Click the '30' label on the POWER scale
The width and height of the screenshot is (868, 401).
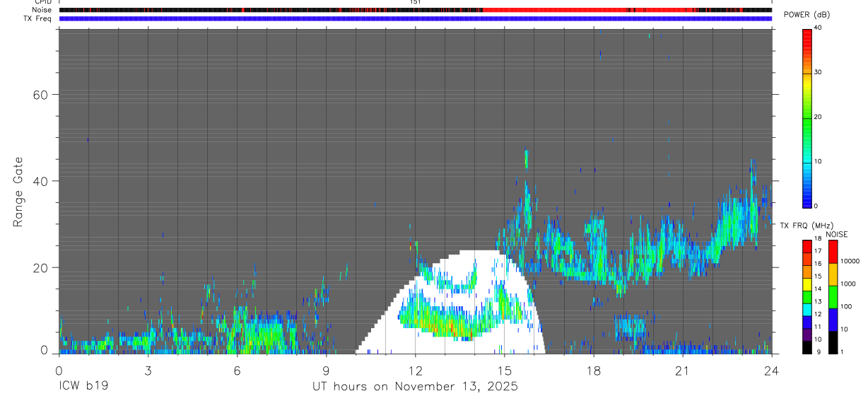[x=819, y=72]
